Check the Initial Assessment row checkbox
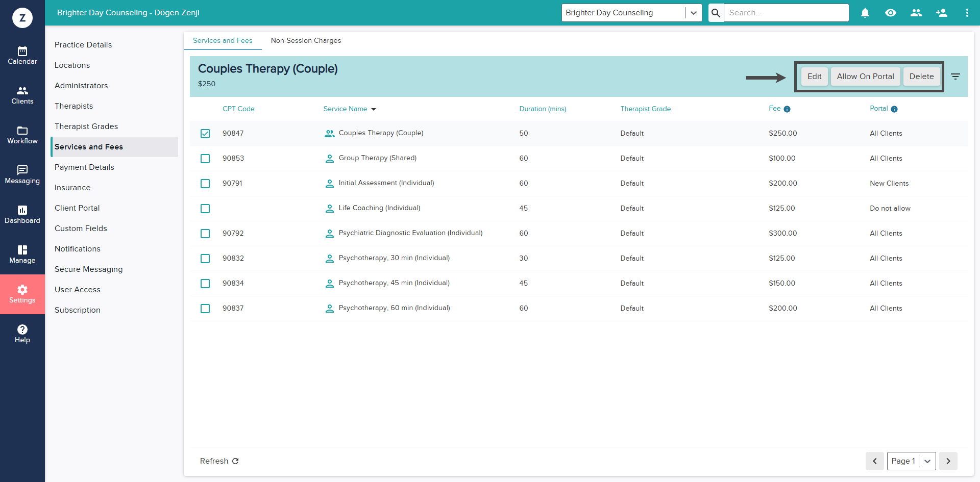This screenshot has height=482, width=980. point(205,184)
